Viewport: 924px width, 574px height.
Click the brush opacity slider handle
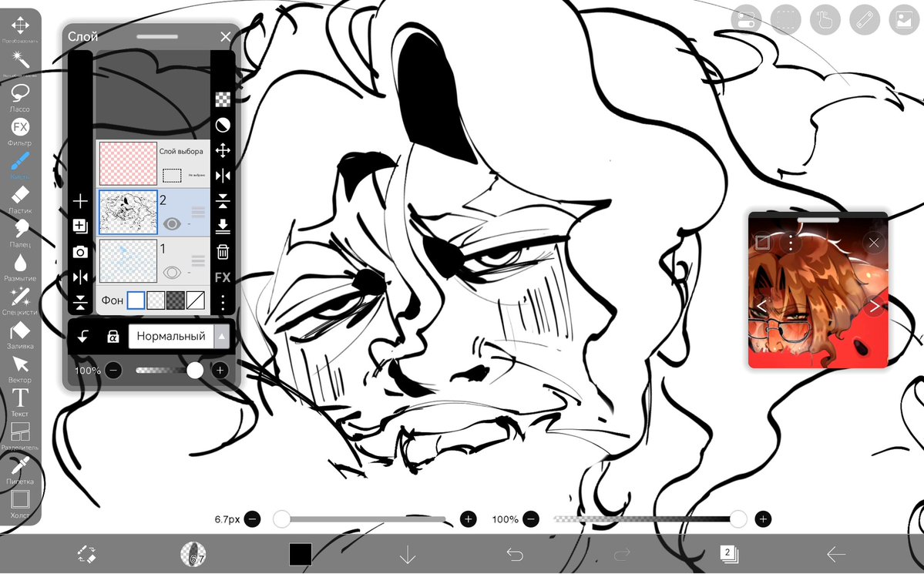click(x=738, y=519)
